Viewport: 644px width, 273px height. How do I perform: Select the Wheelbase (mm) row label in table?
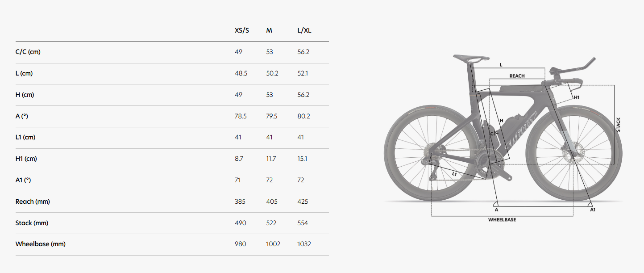point(40,244)
